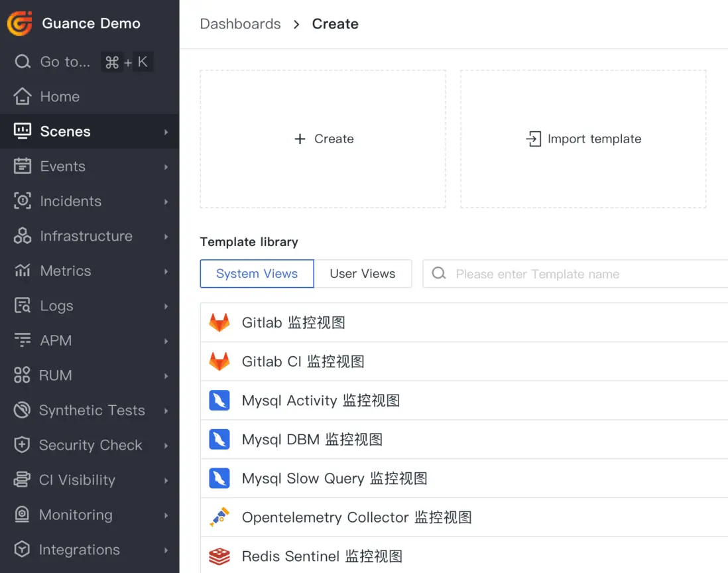The image size is (728, 573).
Task: Click the Logs search-document icon
Action: tap(23, 306)
